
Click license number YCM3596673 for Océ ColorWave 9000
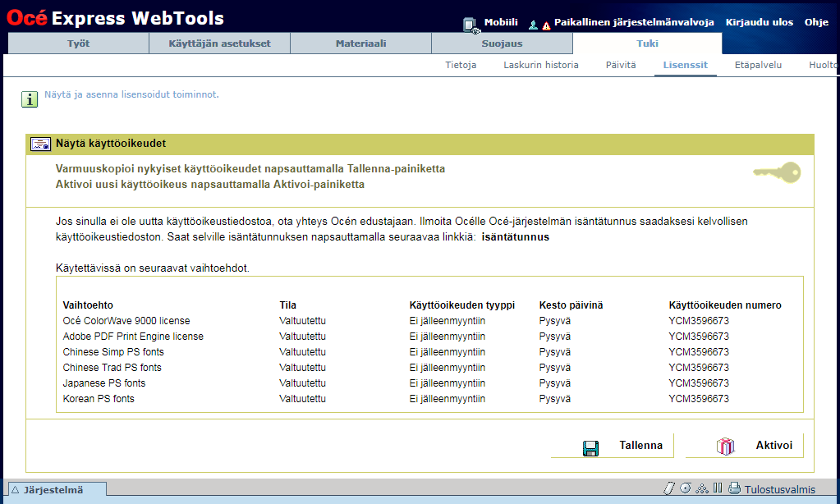pyautogui.click(x=699, y=321)
